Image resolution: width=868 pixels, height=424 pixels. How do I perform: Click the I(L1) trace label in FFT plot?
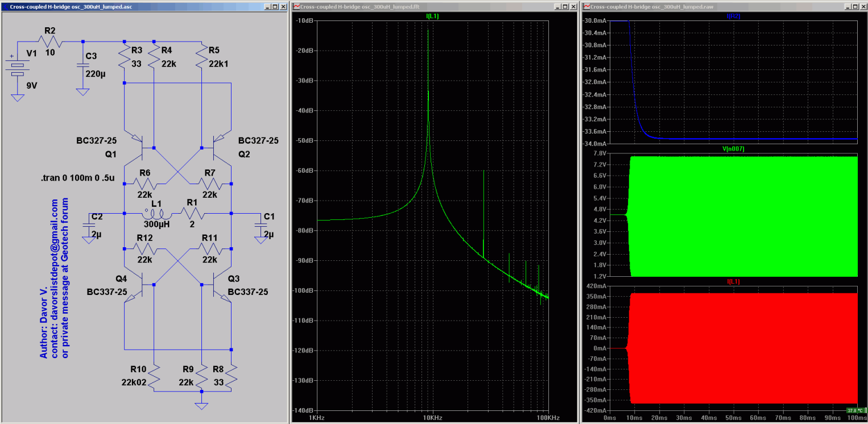[x=432, y=16]
